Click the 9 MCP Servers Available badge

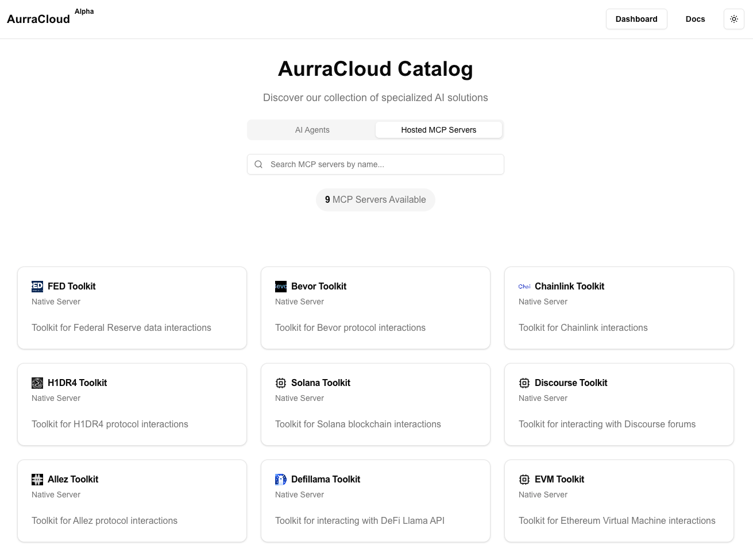(376, 200)
